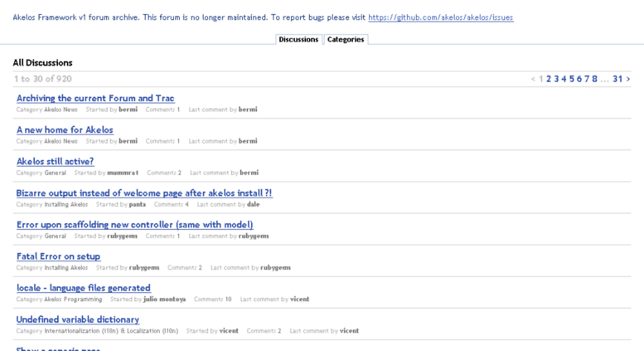This screenshot has height=351, width=644.
Task: Click starter julio montoya on locale discussion
Action: (165, 300)
